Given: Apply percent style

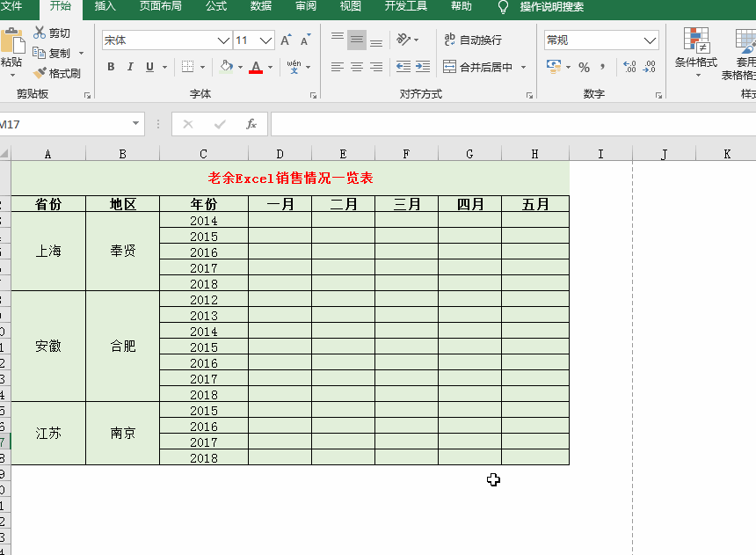Looking at the screenshot, I should [585, 67].
